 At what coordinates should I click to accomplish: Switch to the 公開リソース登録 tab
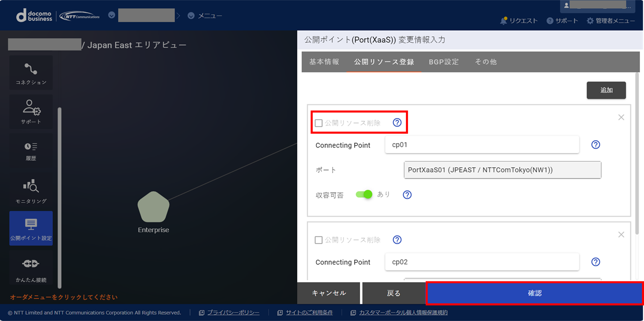(x=384, y=62)
